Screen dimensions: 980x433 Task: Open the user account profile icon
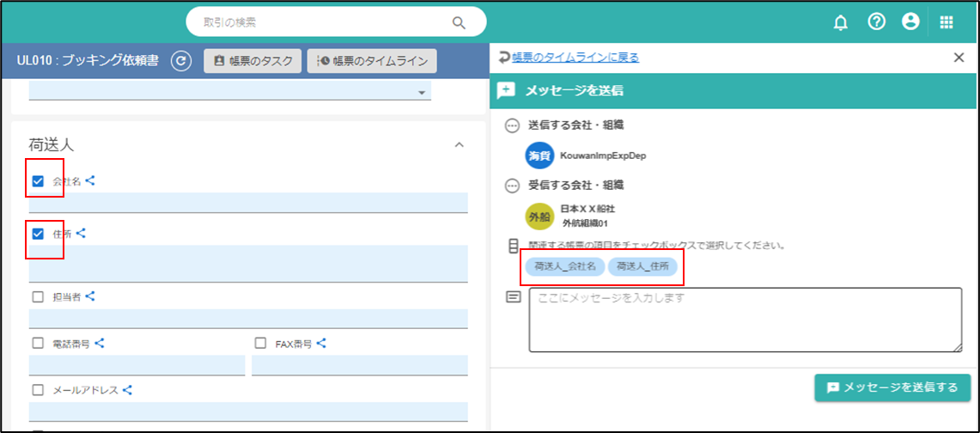[910, 22]
